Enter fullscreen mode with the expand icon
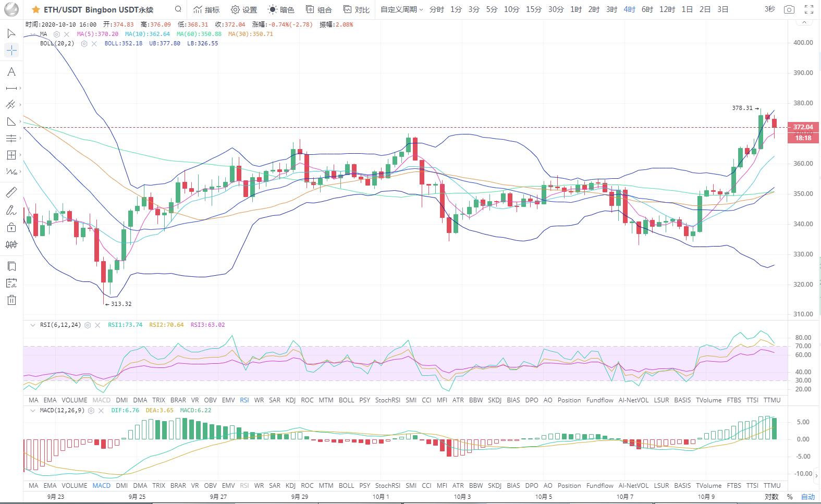 pos(809,9)
